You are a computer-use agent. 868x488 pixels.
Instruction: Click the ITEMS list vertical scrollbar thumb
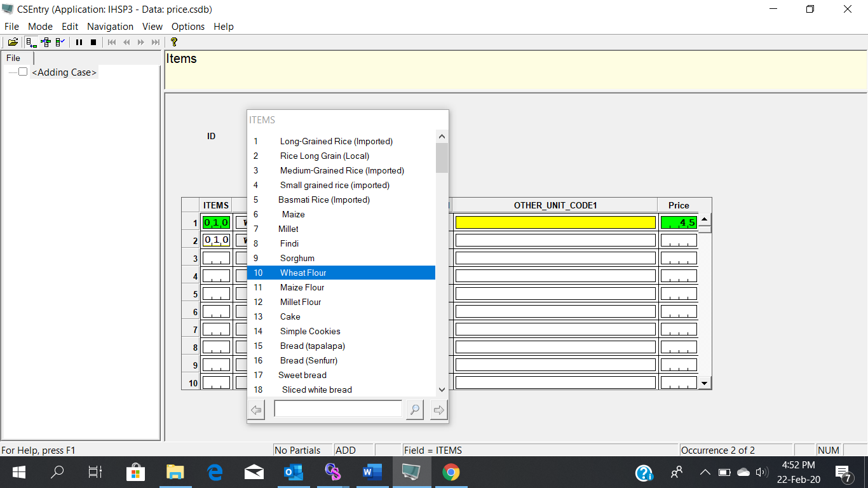coord(442,158)
